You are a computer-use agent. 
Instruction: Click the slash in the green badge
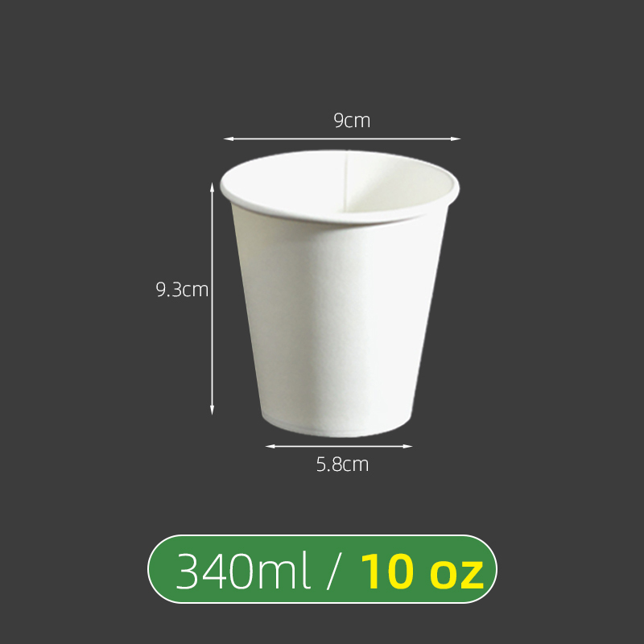tap(333, 572)
